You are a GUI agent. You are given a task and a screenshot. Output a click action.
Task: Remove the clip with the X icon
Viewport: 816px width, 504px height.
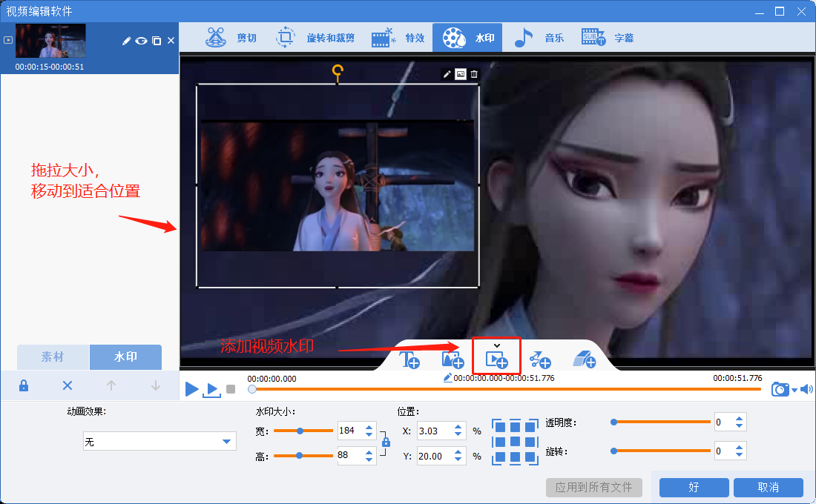click(x=171, y=41)
